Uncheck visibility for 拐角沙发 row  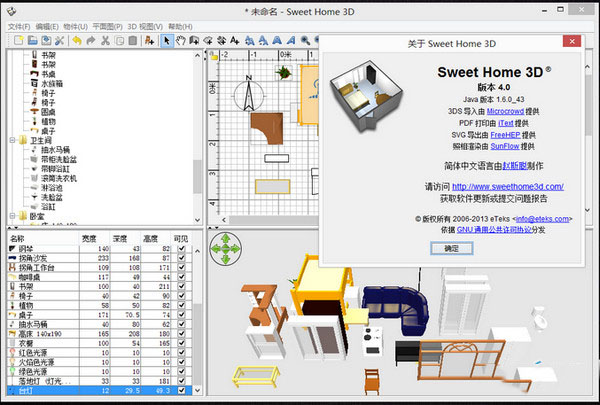click(182, 258)
